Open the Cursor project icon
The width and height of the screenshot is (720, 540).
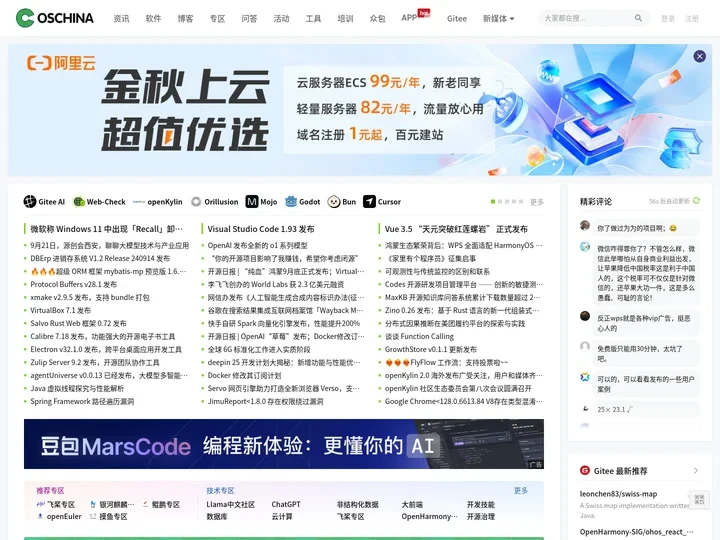[369, 202]
